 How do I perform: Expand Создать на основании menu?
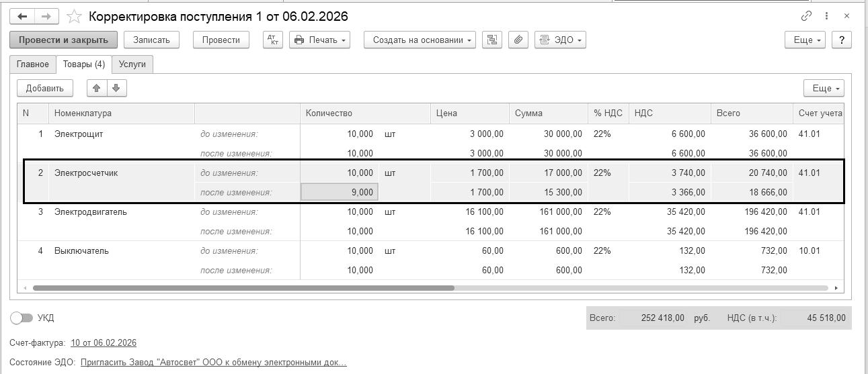420,40
